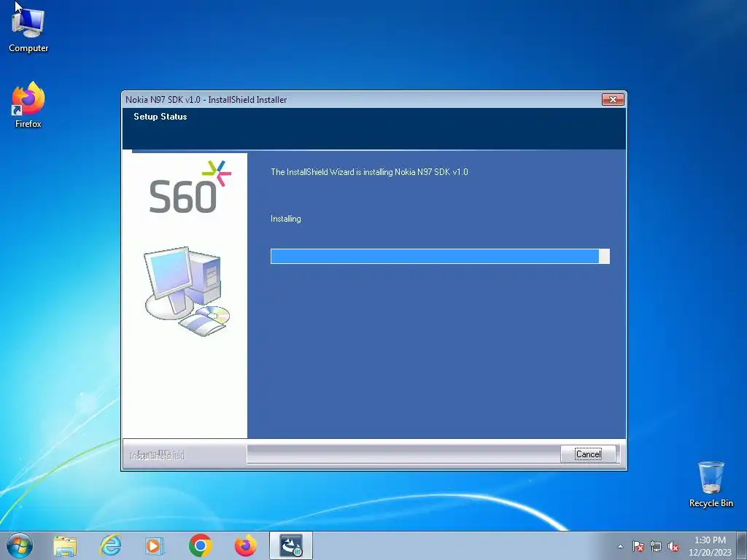747x560 pixels.
Task: Click the Setup Status heading
Action: pyautogui.click(x=160, y=117)
